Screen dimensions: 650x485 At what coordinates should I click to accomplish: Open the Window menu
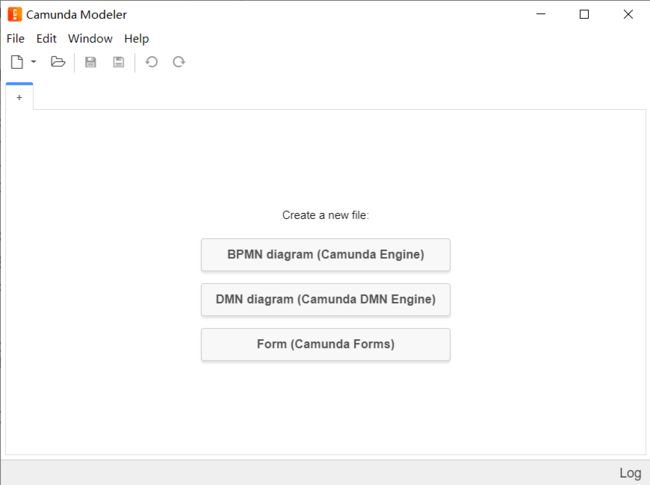pos(90,39)
